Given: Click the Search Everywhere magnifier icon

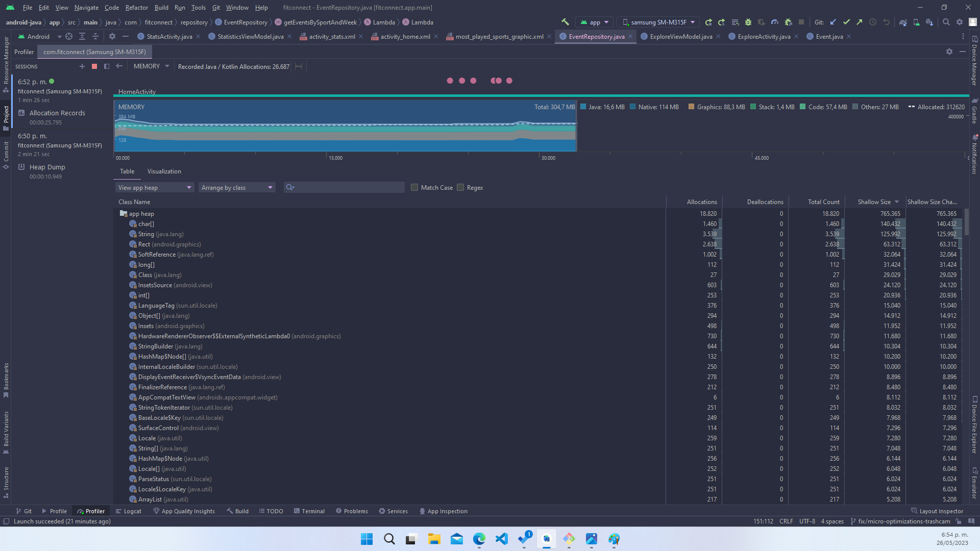Looking at the screenshot, I should tap(946, 22).
